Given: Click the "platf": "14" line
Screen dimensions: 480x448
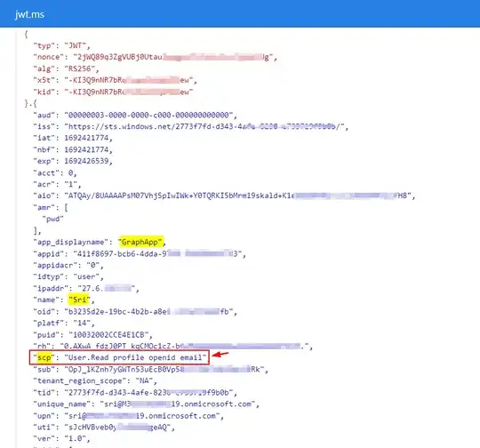Looking at the screenshot, I should [64, 324].
